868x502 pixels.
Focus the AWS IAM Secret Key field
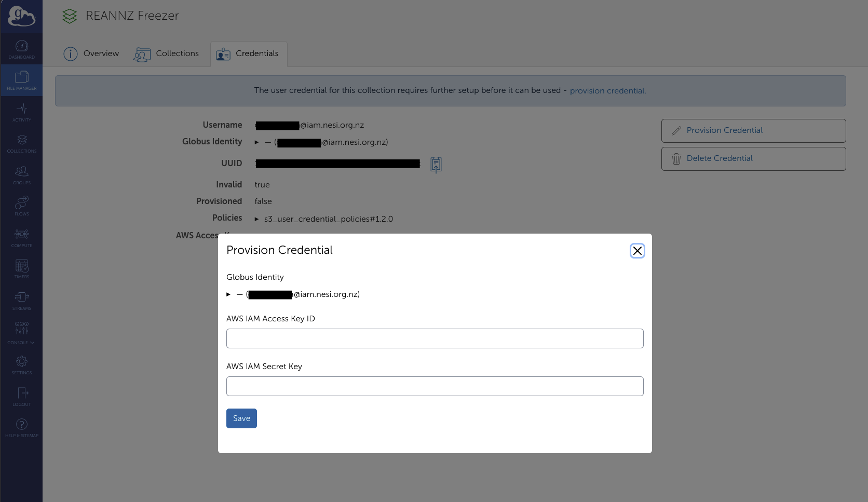435,386
